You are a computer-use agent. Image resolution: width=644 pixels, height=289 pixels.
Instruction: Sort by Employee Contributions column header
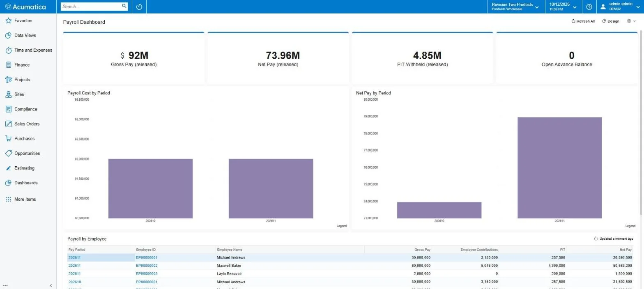click(x=465, y=250)
